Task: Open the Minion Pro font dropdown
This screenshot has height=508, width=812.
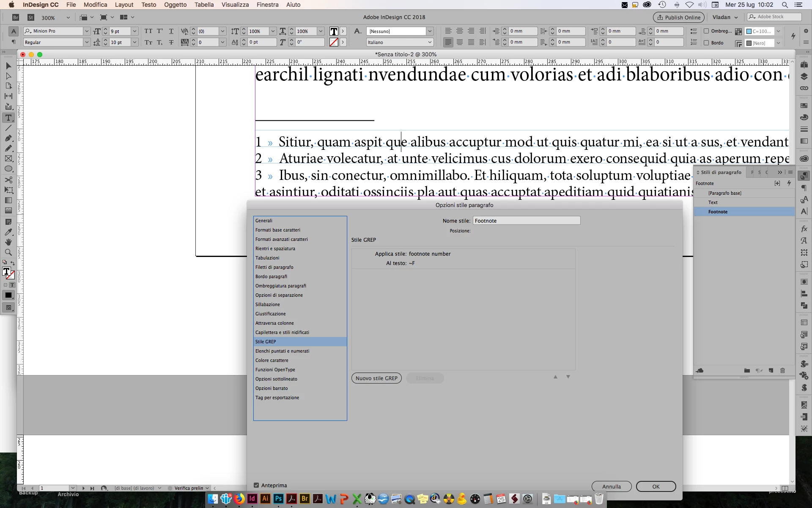Action: coord(86,31)
